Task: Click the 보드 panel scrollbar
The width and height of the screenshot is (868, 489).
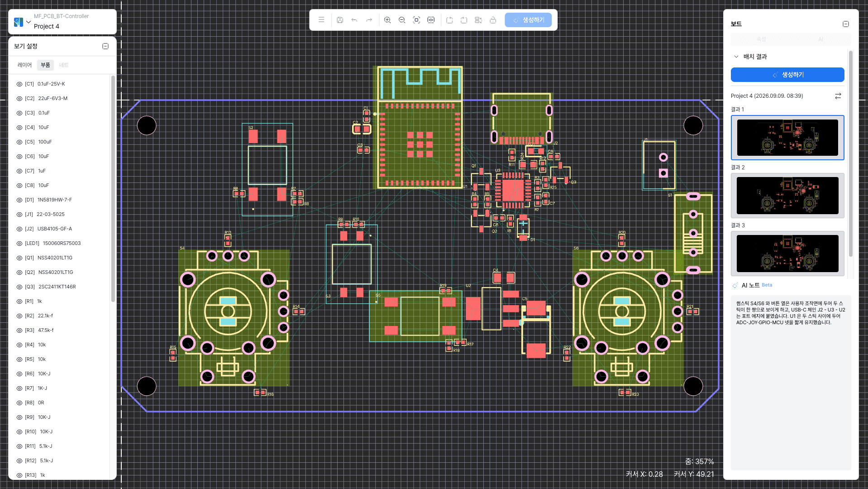Action: [x=851, y=154]
